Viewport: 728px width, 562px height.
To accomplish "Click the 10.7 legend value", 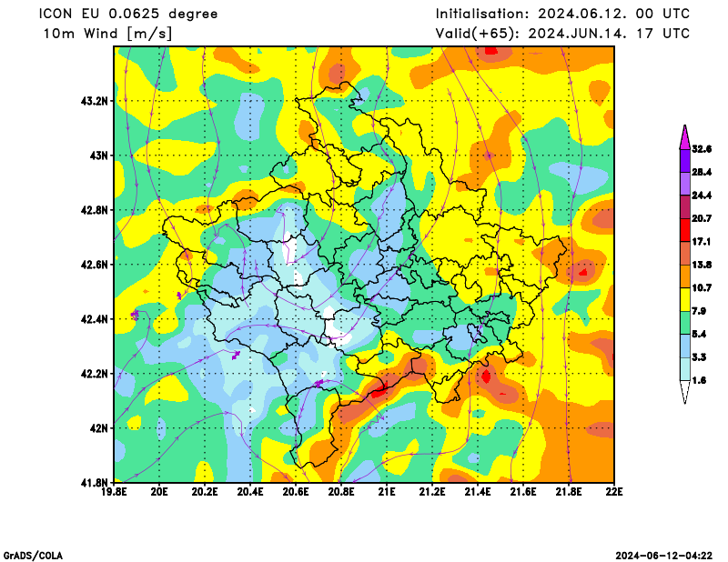I will (x=702, y=288).
